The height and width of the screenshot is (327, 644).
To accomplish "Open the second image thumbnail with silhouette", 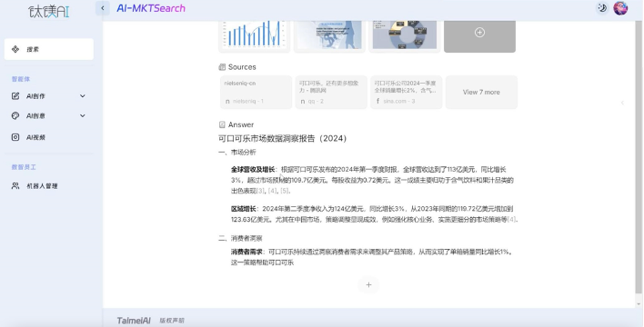I will pyautogui.click(x=329, y=35).
